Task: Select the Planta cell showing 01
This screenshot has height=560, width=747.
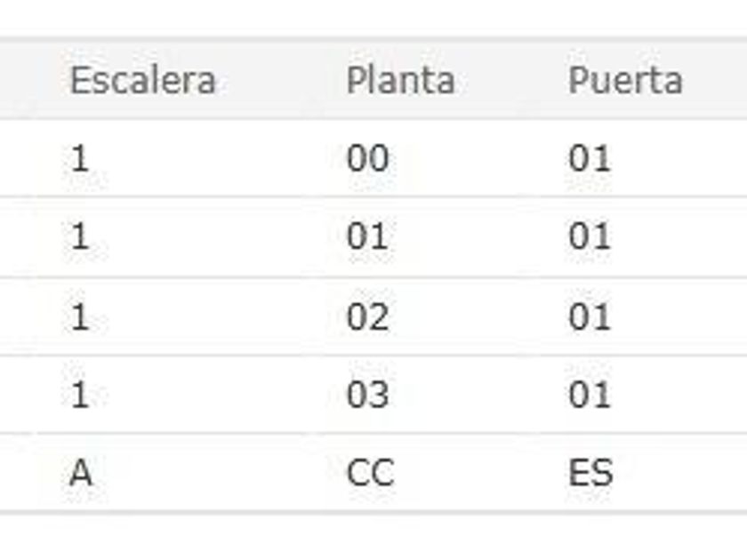Action: 367,237
